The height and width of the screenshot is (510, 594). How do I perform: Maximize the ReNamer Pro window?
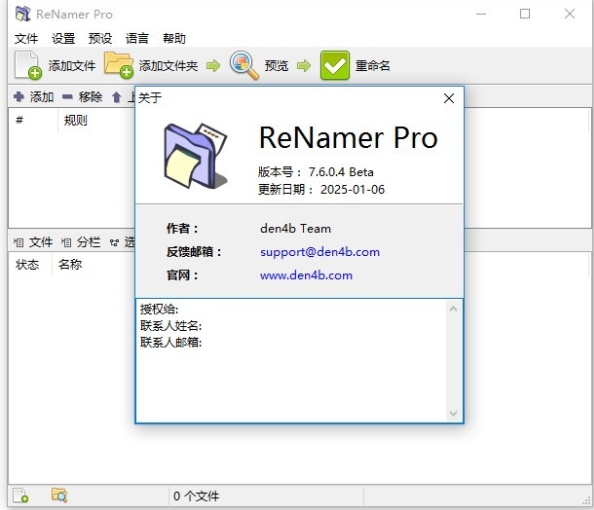(525, 14)
